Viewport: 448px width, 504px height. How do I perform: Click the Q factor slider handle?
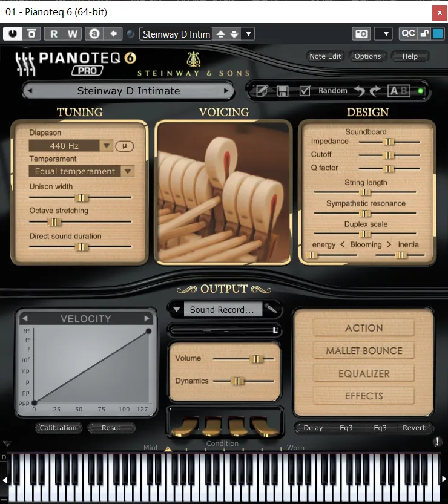[x=389, y=168]
